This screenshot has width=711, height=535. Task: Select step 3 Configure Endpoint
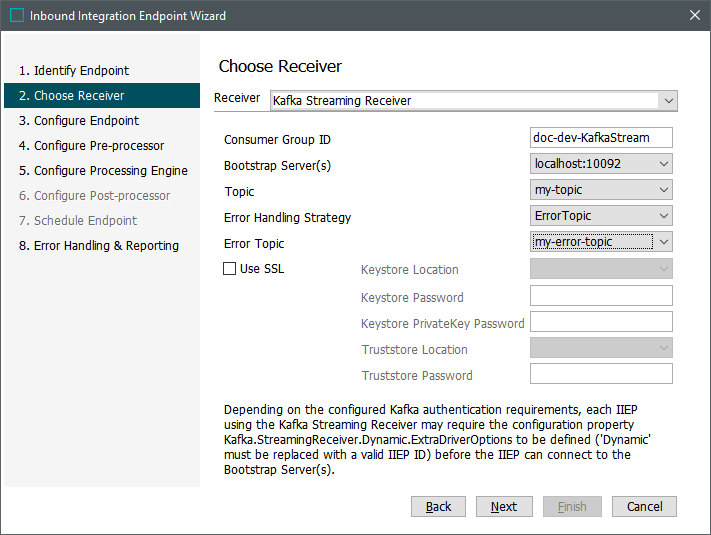pos(79,121)
